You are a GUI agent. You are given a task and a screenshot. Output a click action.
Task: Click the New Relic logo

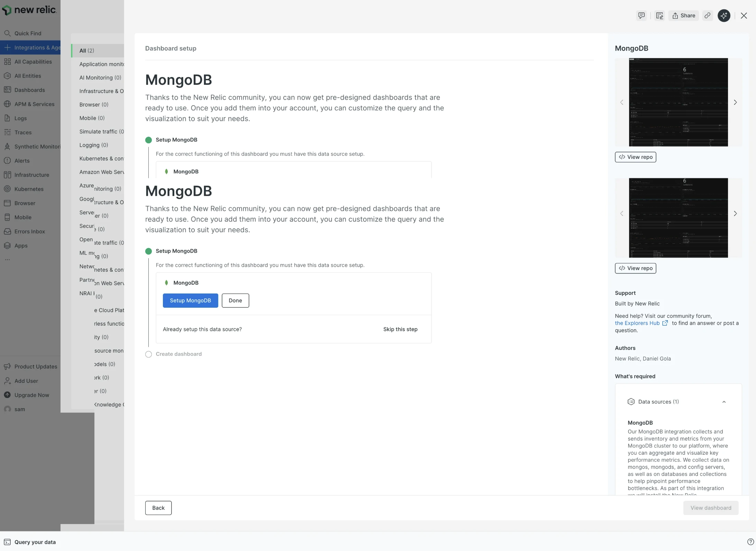click(x=29, y=10)
